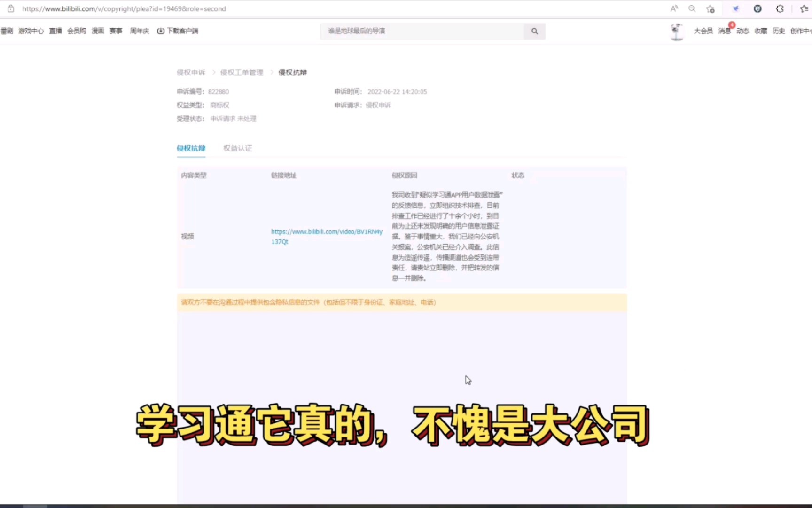Viewport: 812px width, 508px height.
Task: Click the 申诉编号 822880 value
Action: (219, 92)
